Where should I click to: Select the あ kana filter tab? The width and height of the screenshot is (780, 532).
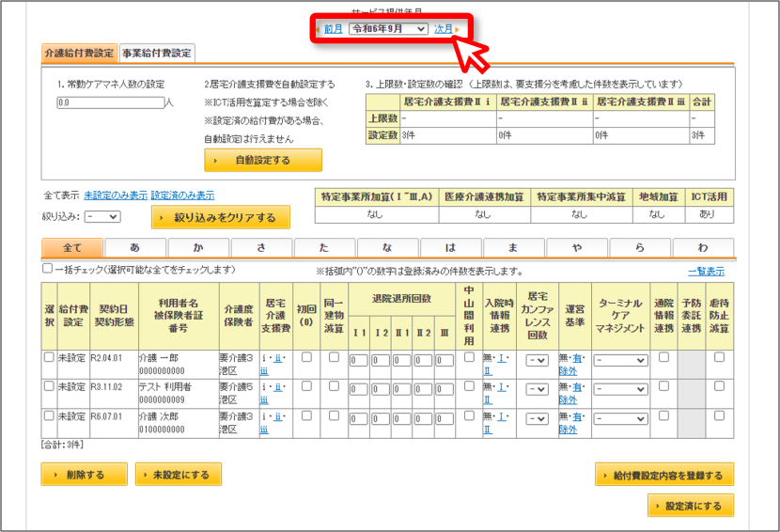[x=134, y=247]
